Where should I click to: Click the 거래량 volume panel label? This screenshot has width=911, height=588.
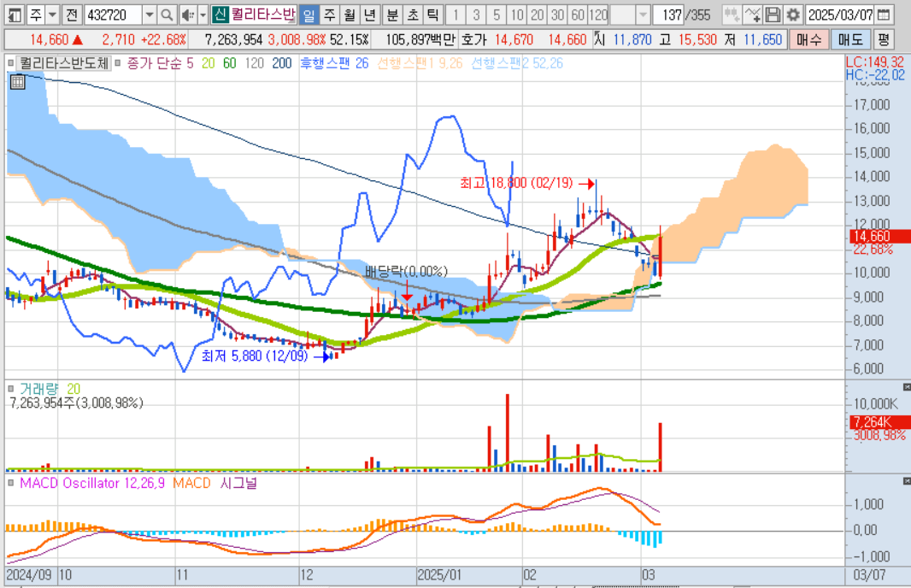coord(39,389)
